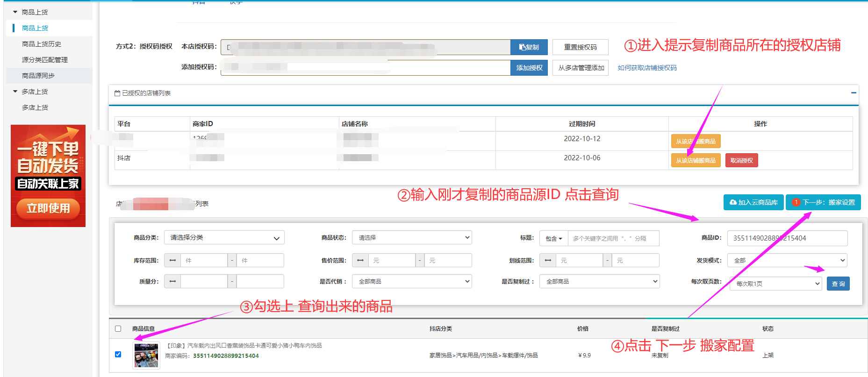This screenshot has width=868, height=377.
Task: Expand the 每次取页数 dropdown
Action: [x=775, y=284]
